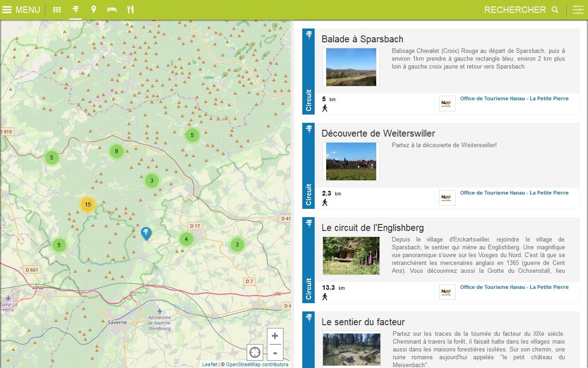Click the D 7 road label
This screenshot has height=368, width=588.
click(249, 281)
